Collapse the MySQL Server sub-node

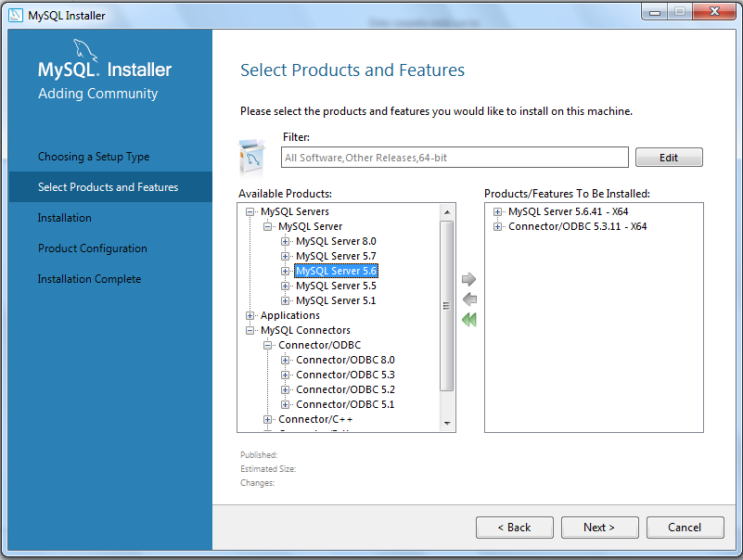(x=268, y=226)
